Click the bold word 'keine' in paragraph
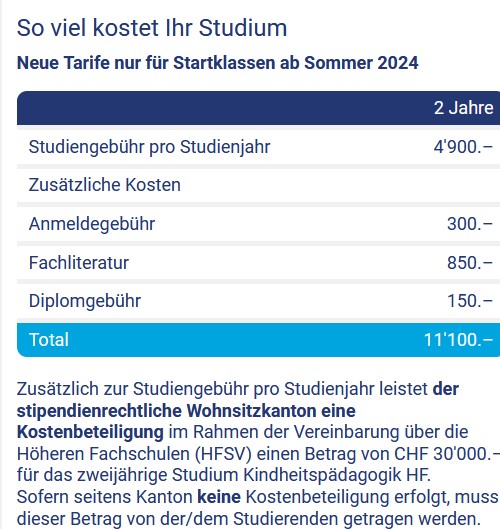 point(219,497)
